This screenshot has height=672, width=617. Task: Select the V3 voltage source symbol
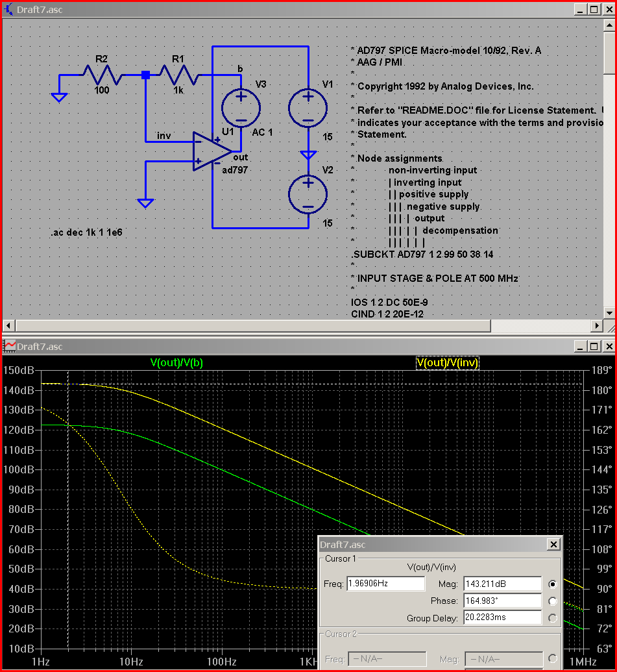241,108
